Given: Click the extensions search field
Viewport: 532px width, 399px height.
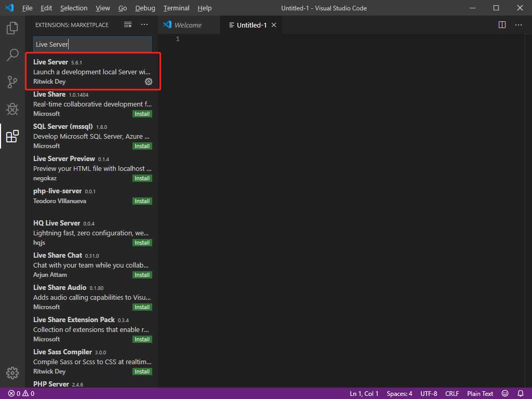Looking at the screenshot, I should 92,44.
